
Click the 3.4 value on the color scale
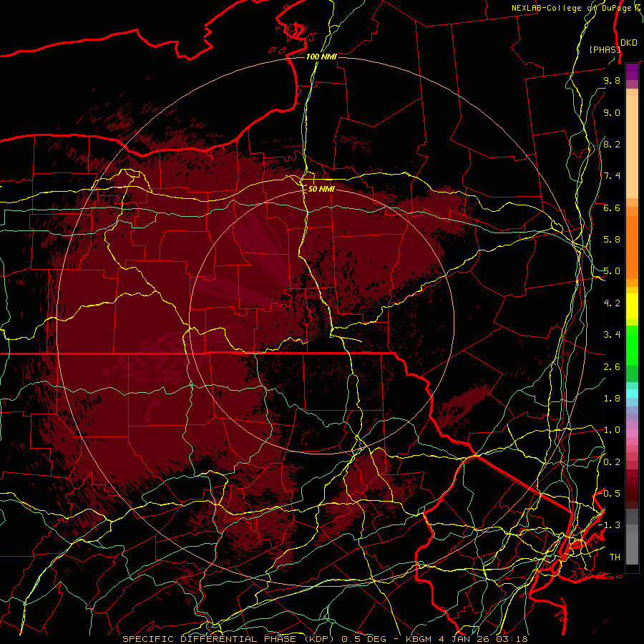(x=612, y=335)
